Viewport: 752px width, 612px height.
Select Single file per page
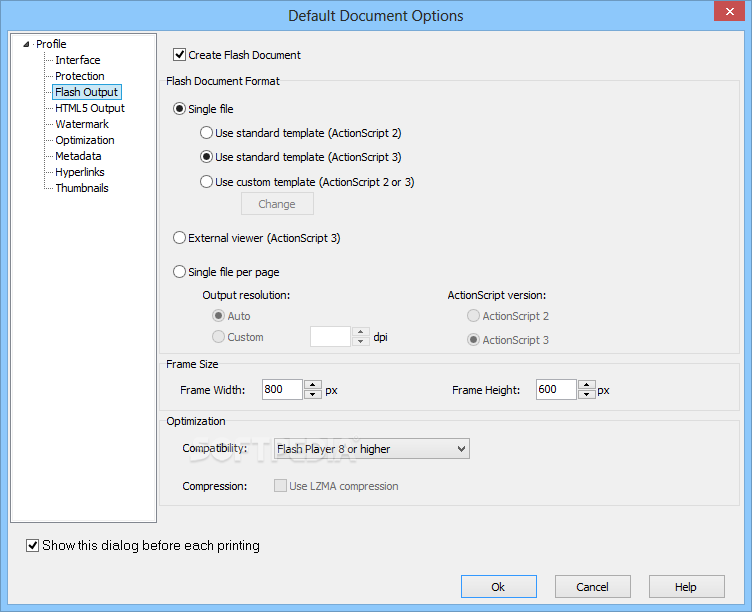pos(179,272)
